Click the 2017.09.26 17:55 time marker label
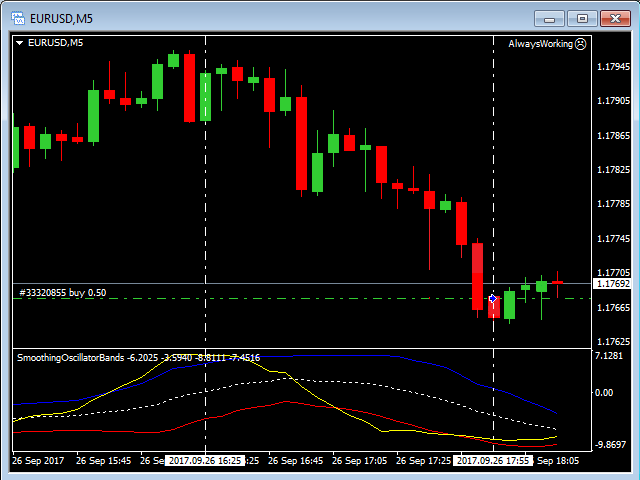 pos(493,461)
